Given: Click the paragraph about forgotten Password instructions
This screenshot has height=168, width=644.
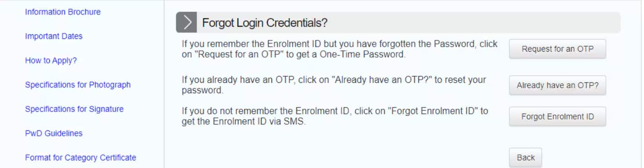Looking at the screenshot, I should click(339, 49).
